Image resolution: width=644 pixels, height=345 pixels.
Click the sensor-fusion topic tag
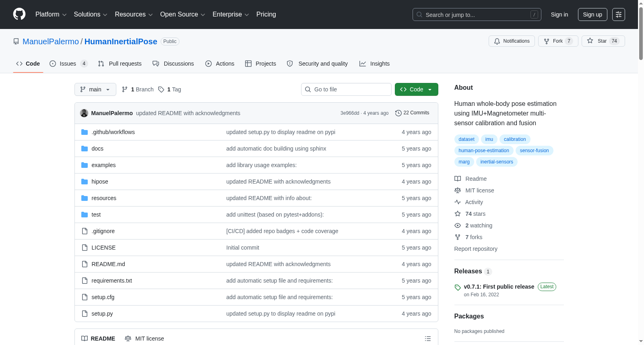click(534, 151)
